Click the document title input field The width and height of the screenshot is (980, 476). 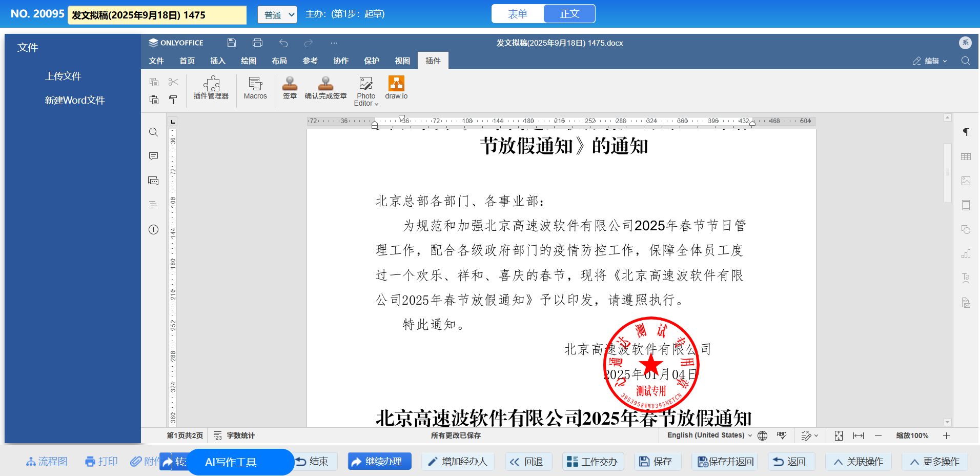(157, 15)
